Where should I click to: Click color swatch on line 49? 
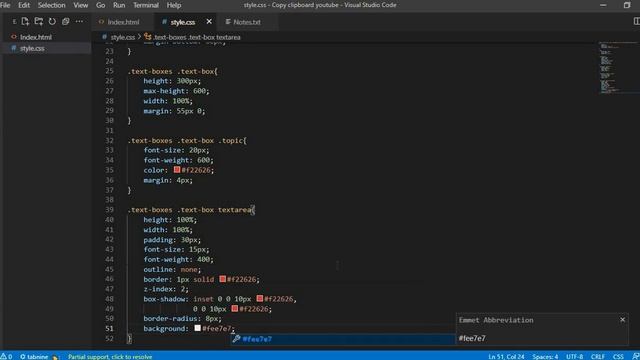235,308
